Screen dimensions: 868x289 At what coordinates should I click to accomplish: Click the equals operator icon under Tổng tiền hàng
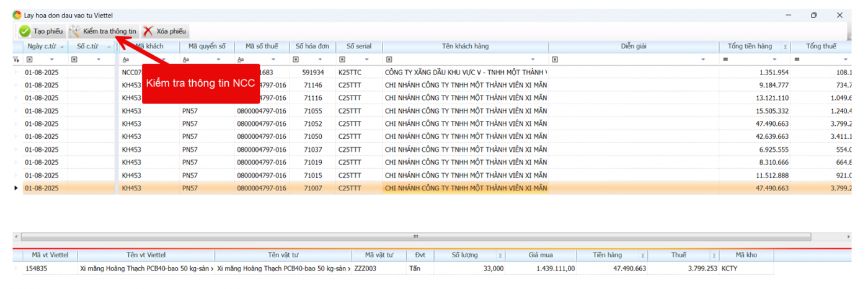[725, 60]
